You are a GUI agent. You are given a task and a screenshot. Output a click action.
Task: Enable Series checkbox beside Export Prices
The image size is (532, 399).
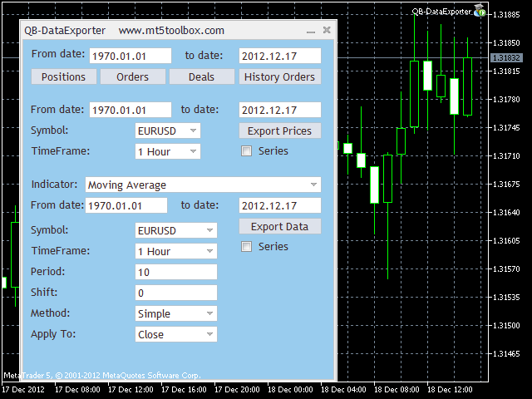click(246, 151)
